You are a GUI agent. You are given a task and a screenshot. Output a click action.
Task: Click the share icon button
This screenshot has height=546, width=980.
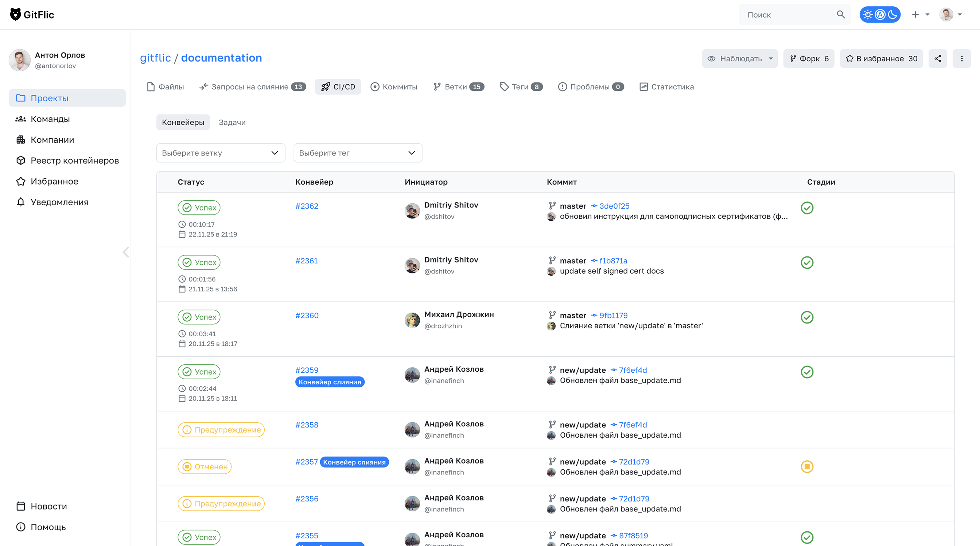pyautogui.click(x=938, y=58)
